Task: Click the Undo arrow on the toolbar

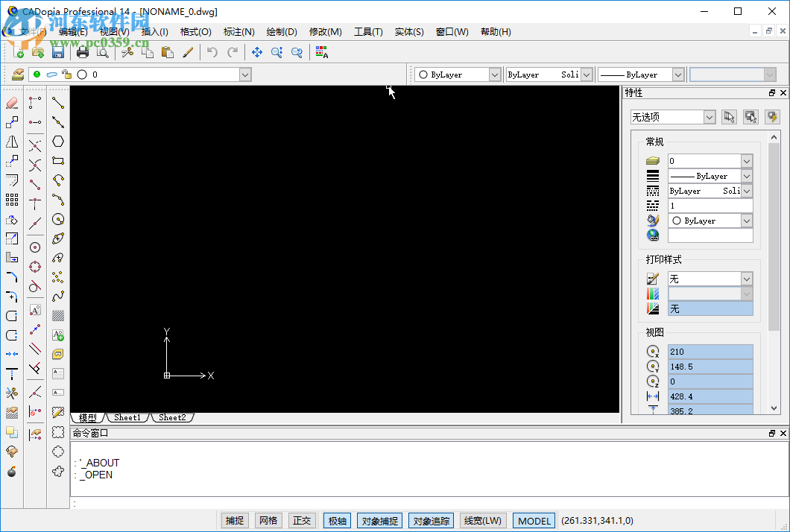Action: (212, 52)
